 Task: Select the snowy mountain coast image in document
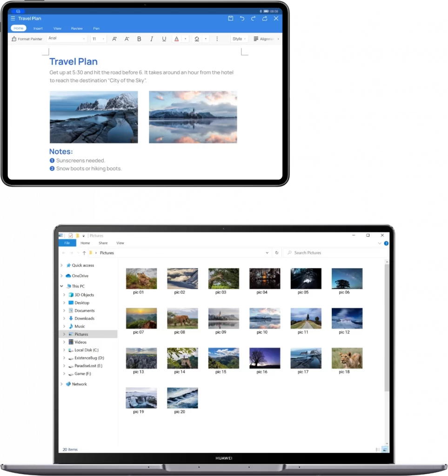pos(94,117)
